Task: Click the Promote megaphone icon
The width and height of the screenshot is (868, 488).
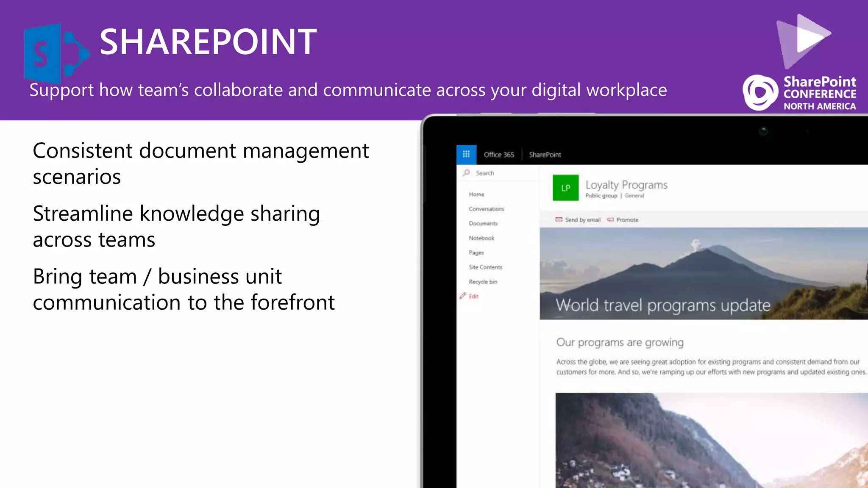Action: click(610, 219)
